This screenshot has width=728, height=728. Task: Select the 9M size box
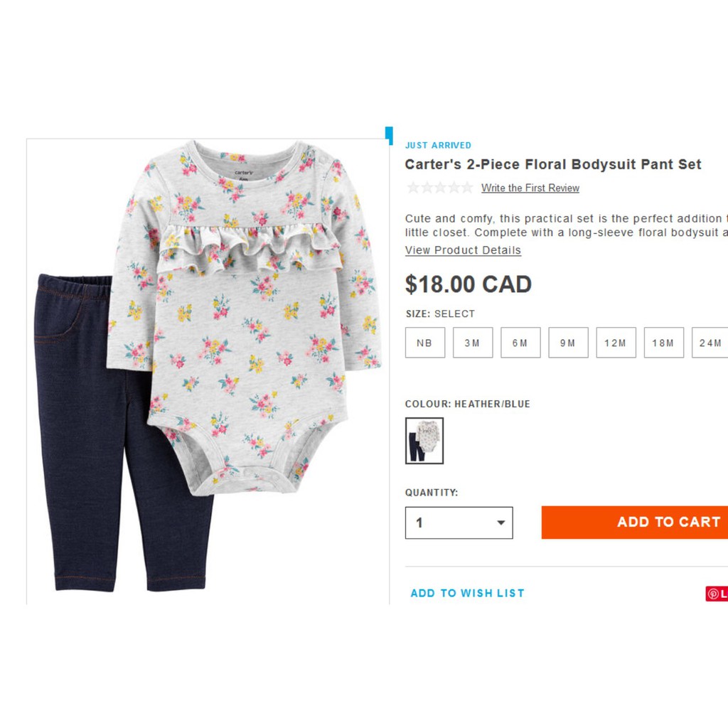pyautogui.click(x=568, y=343)
